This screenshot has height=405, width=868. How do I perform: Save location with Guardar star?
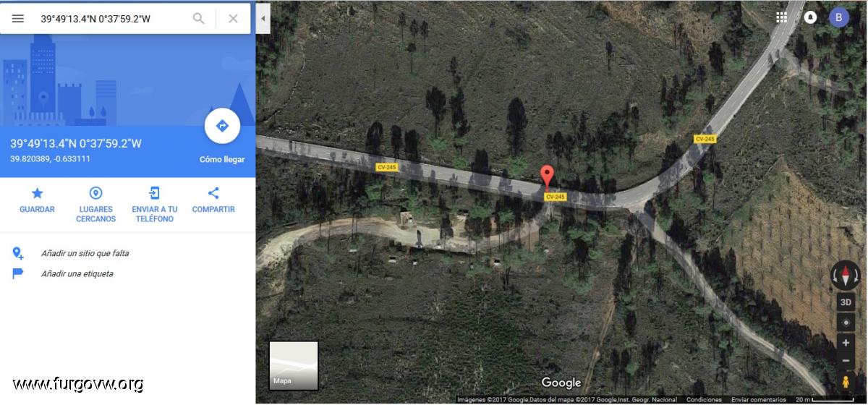[x=37, y=200]
